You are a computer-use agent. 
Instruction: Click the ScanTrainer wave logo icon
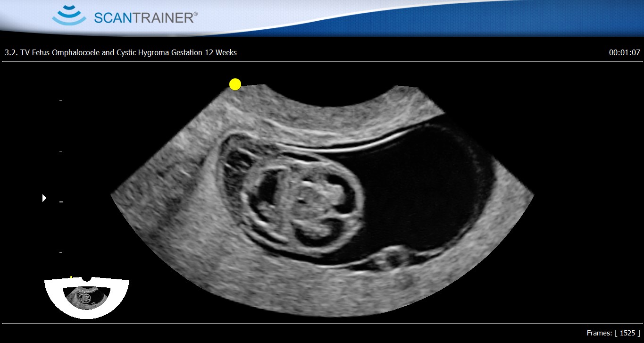(x=69, y=16)
